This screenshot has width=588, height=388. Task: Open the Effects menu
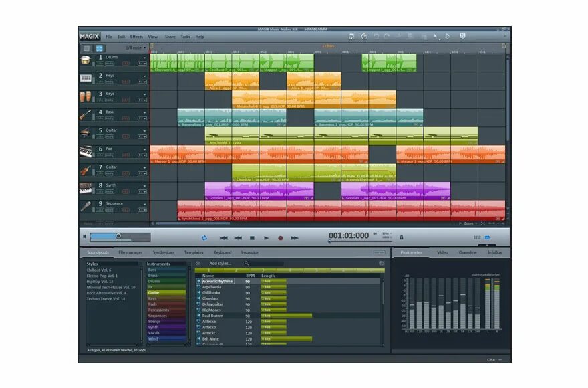[136, 37]
